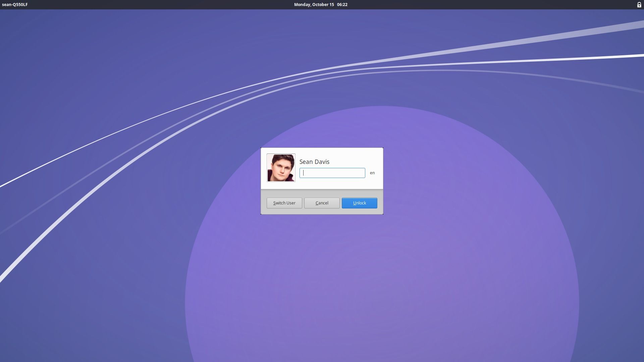The image size is (644, 362).
Task: Select the highlighted blue Unlock button
Action: (x=359, y=203)
